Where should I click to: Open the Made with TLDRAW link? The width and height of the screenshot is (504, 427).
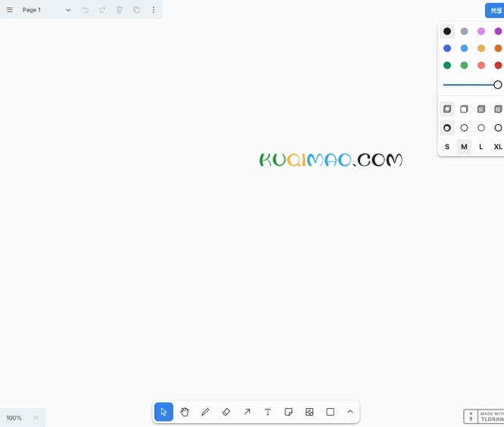(484, 416)
